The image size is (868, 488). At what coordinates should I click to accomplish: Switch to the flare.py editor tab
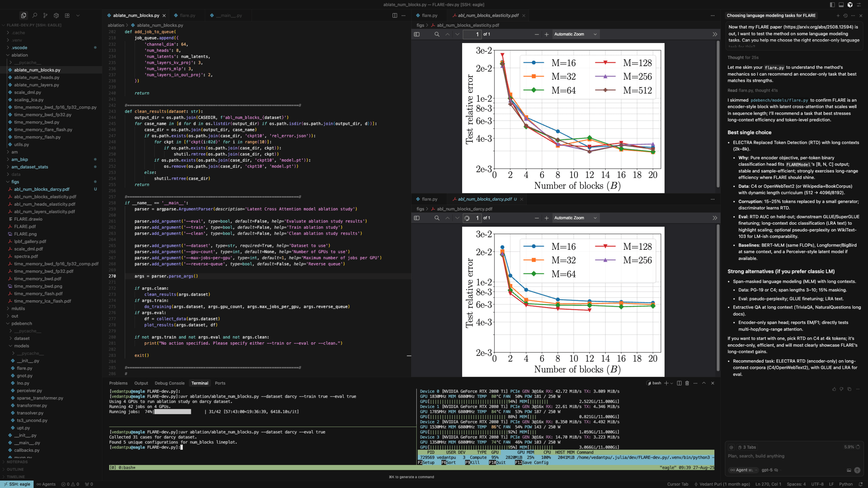click(187, 16)
